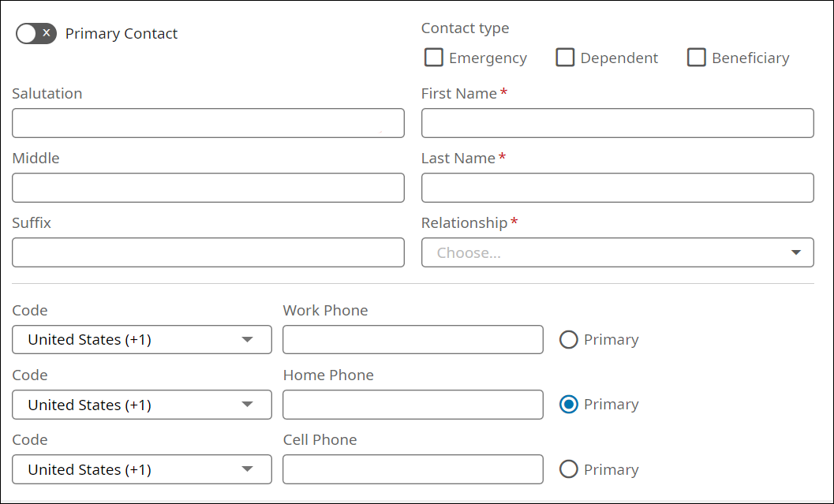Image resolution: width=834 pixels, height=504 pixels.
Task: Click the Cell Phone number field
Action: (x=413, y=469)
